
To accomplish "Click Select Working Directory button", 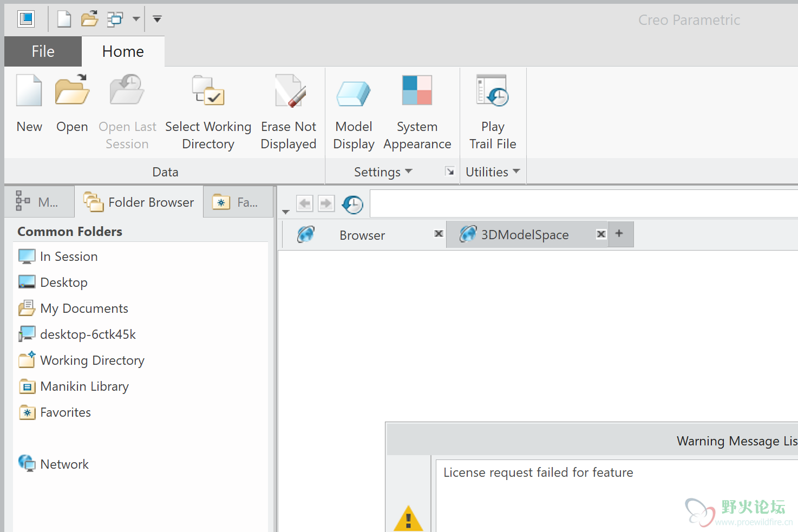I will click(x=208, y=113).
